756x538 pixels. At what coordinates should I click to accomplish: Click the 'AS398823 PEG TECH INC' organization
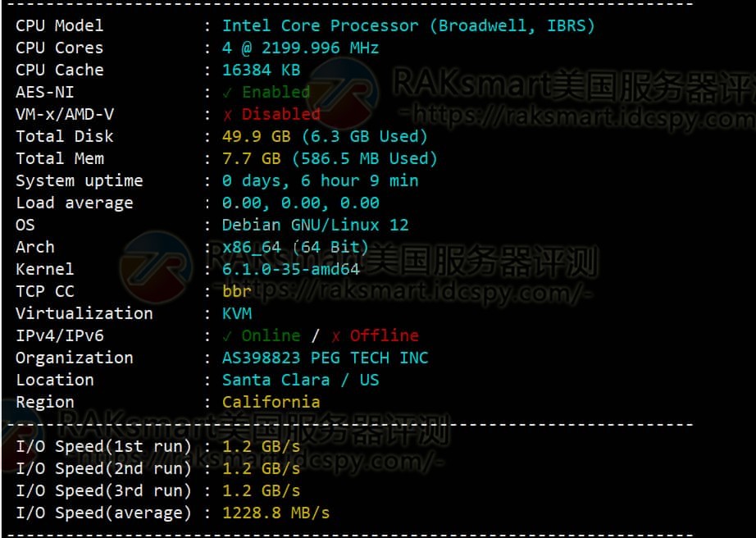325,358
